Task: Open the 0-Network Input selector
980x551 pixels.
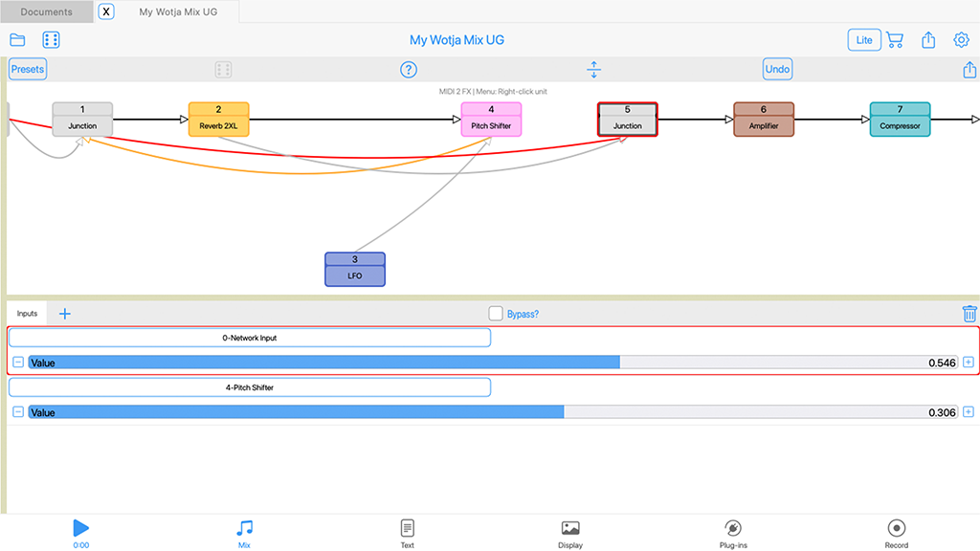Action: [x=249, y=338]
